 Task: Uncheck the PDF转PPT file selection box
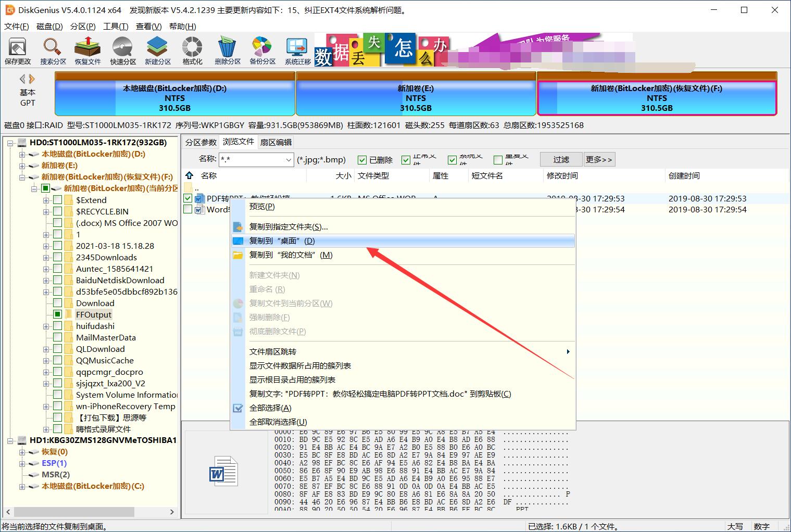188,198
